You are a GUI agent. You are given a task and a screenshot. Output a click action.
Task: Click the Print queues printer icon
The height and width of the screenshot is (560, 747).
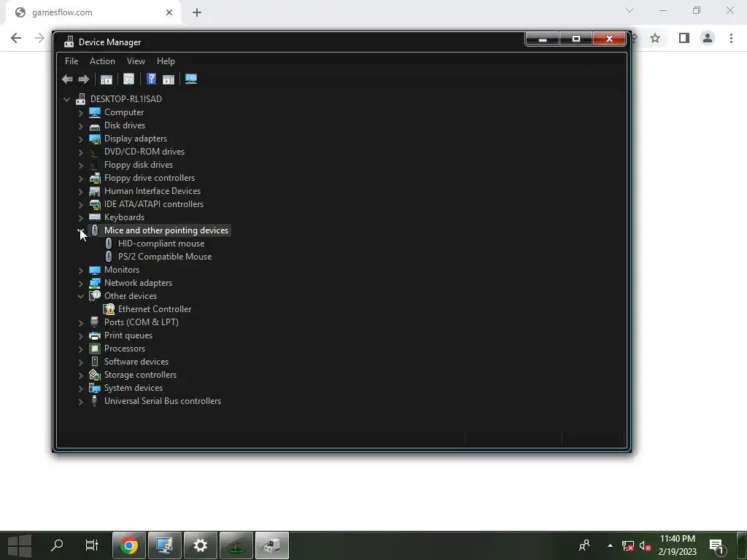[95, 335]
